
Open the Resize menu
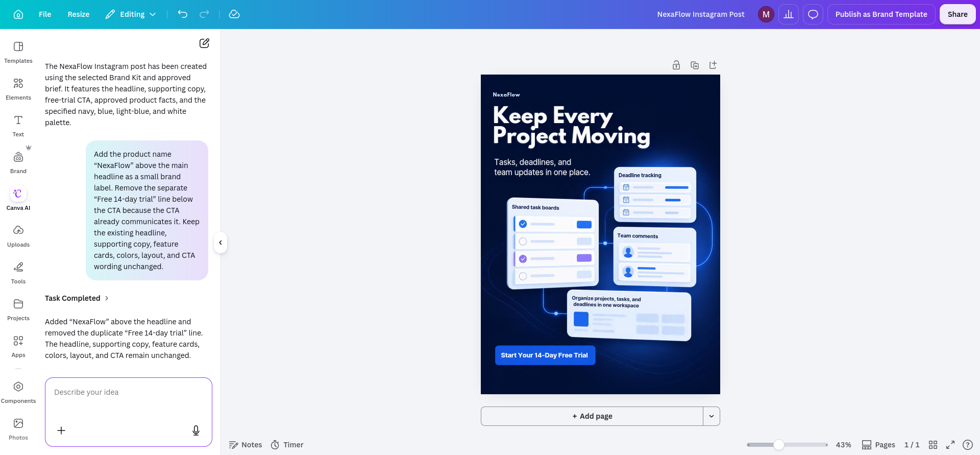pyautogui.click(x=79, y=14)
